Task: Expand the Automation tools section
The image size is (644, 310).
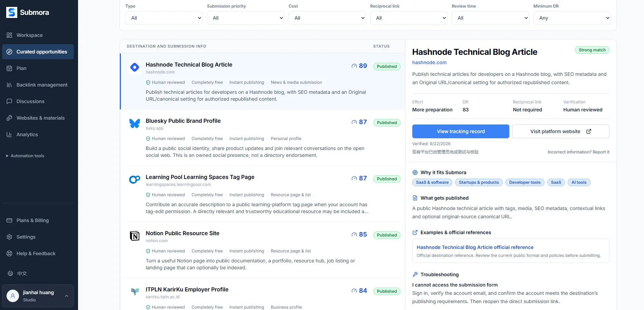Action: (25, 156)
